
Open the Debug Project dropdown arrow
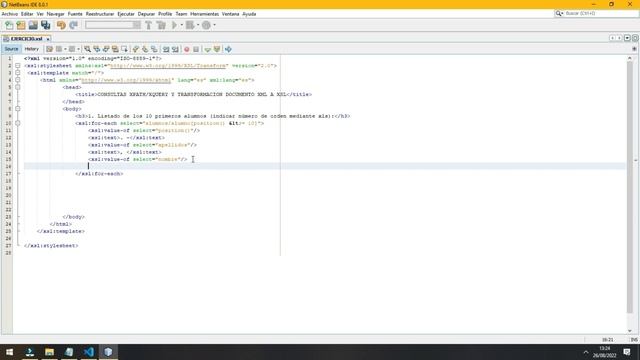coord(198,25)
